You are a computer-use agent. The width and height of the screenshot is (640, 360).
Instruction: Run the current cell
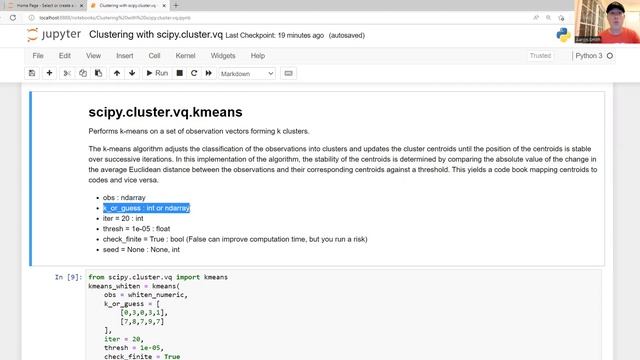tap(157, 73)
